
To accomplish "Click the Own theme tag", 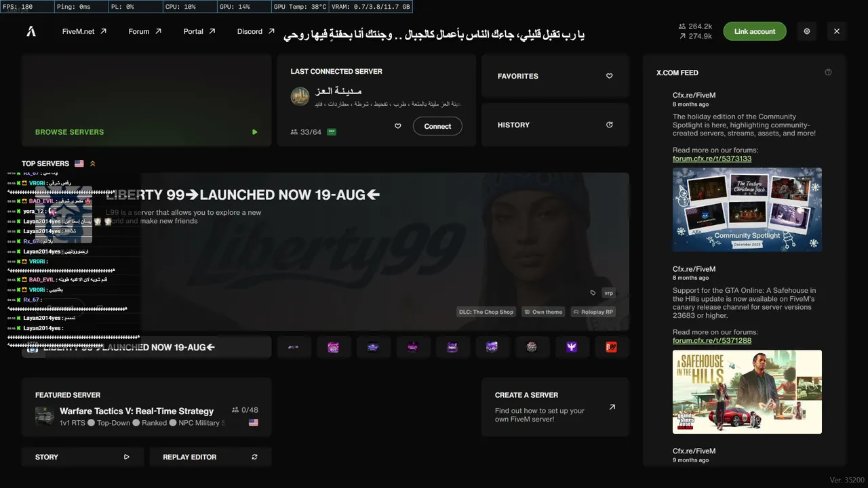I will tap(542, 312).
